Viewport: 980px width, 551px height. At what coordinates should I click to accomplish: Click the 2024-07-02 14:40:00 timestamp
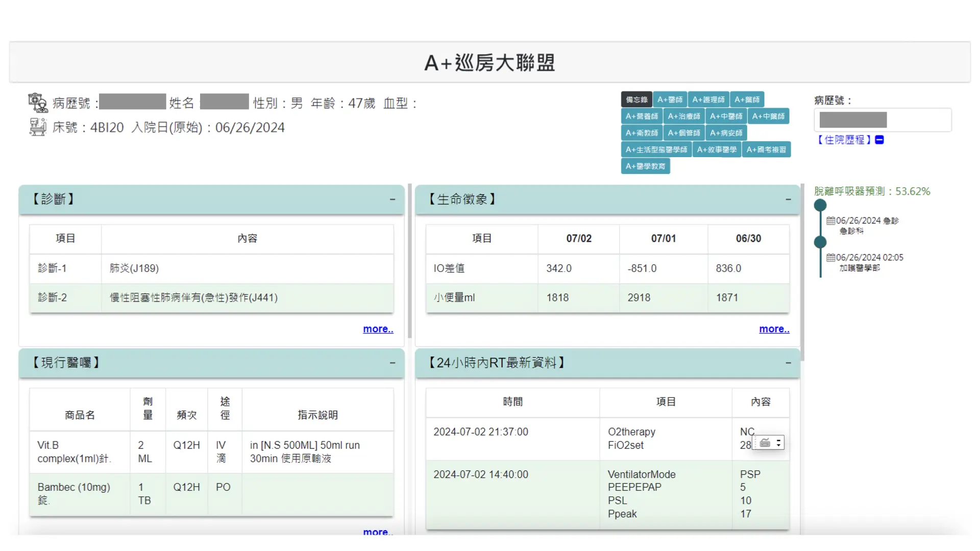[481, 474]
